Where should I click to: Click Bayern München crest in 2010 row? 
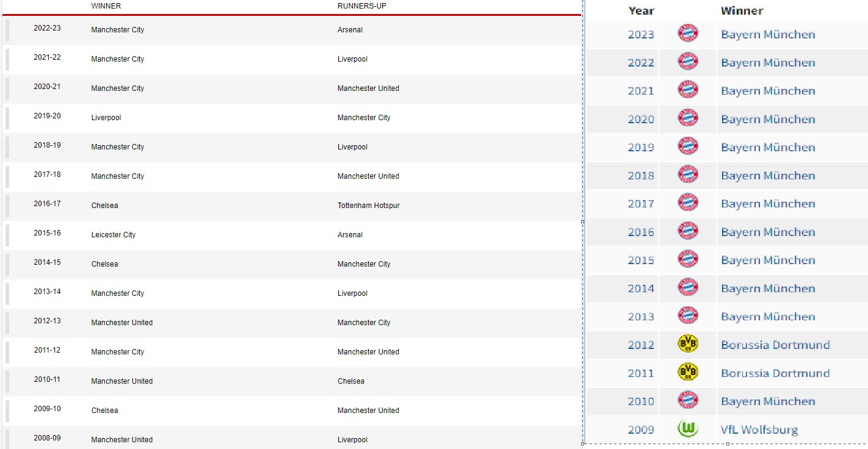(x=687, y=401)
